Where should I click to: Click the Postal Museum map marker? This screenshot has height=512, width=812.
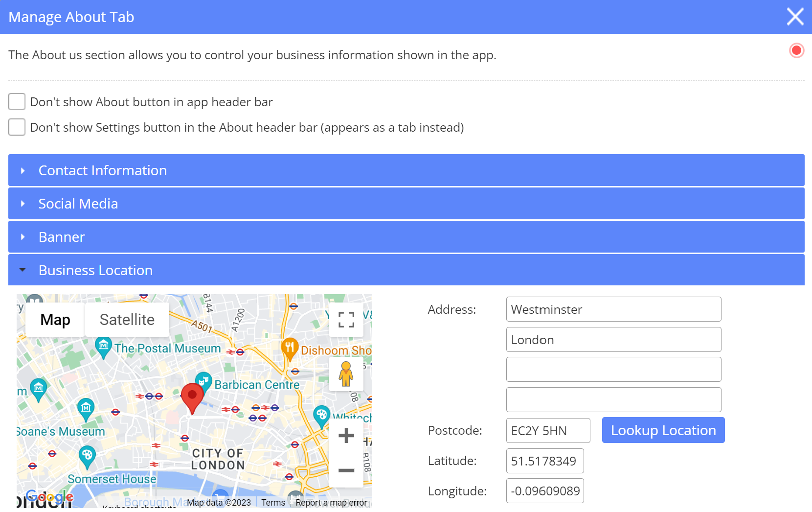(103, 347)
